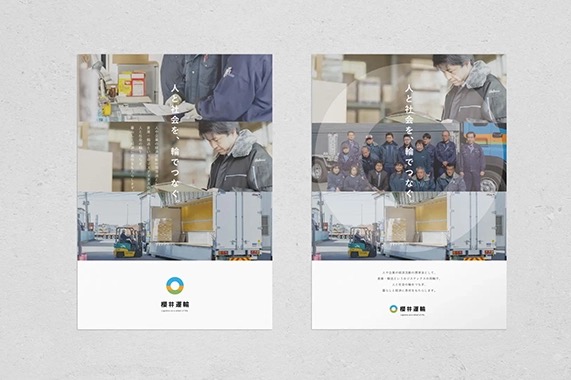Click the 櫻井運輸 company name on the right poster

[x=412, y=309]
